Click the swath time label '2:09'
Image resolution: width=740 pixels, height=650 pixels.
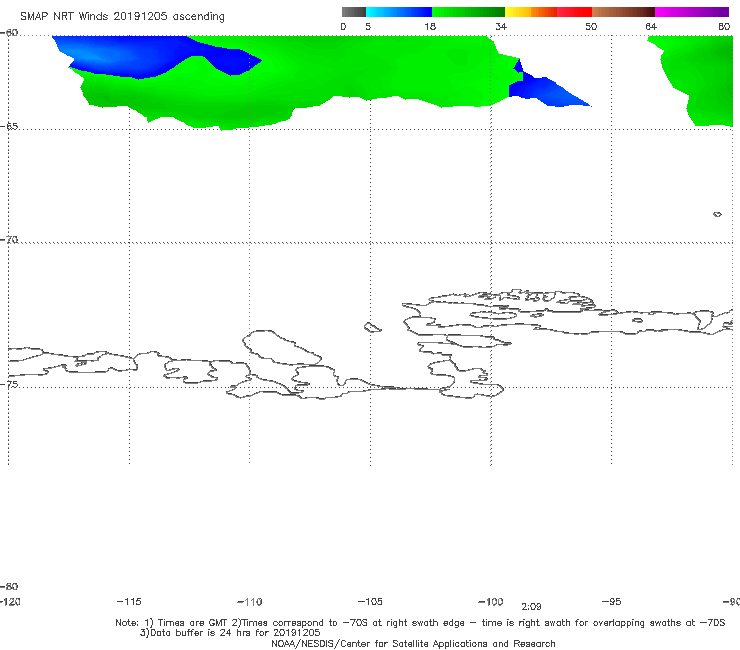531,607
